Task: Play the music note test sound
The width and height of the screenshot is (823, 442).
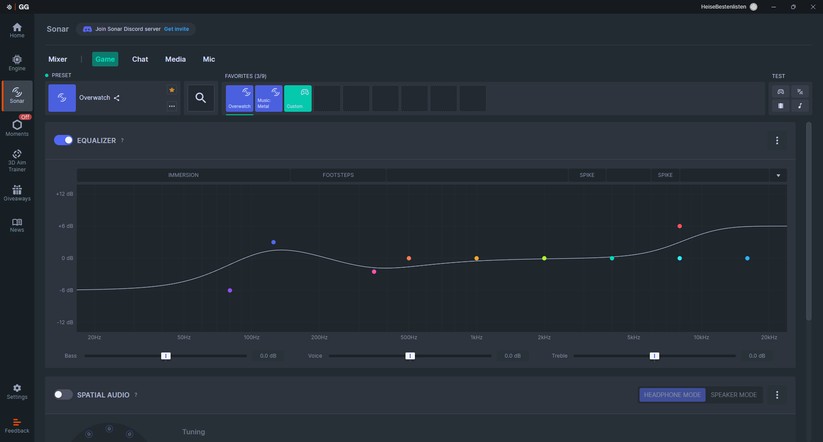Action: click(x=800, y=106)
